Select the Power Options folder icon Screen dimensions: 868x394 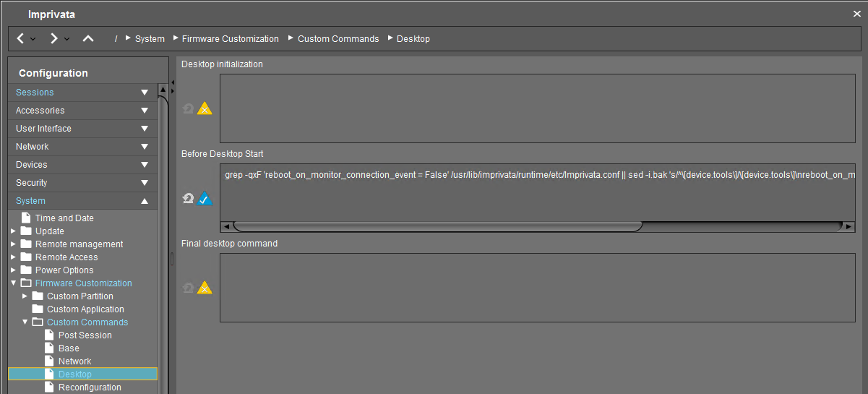pyautogui.click(x=26, y=270)
